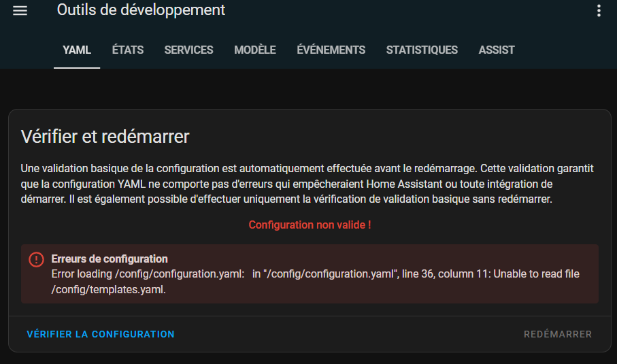Click the description line starting 'Une validation basique'
Screen dimensions: 617x364
pyautogui.click(x=307, y=168)
